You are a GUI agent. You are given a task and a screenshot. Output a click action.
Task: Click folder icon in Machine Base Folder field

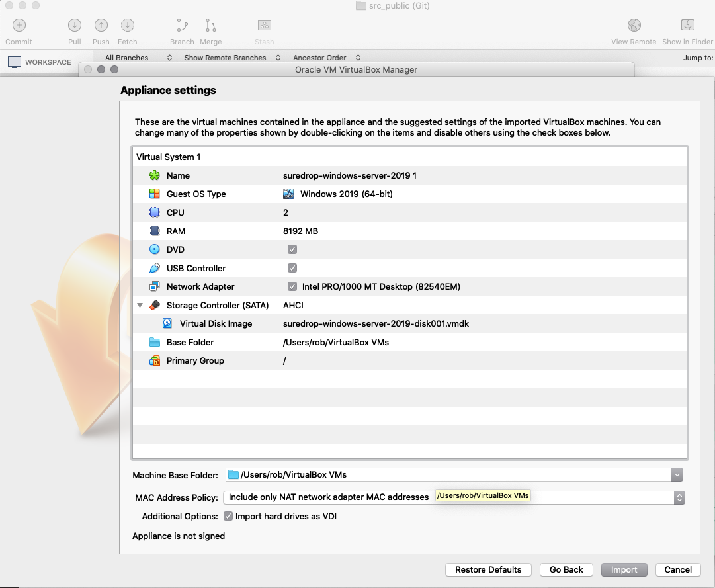233,474
